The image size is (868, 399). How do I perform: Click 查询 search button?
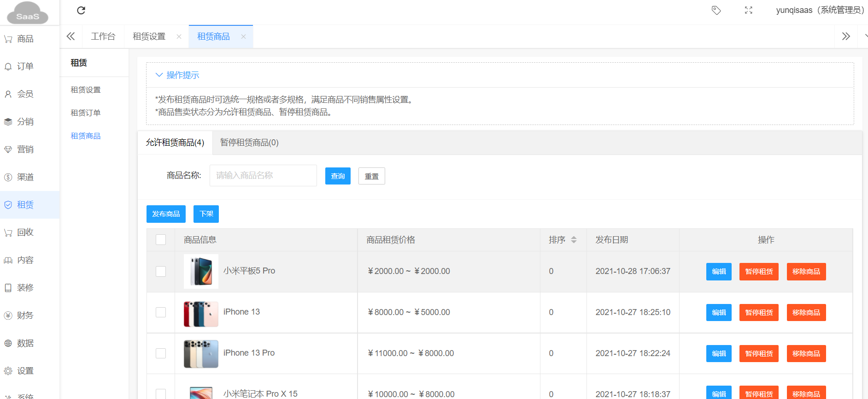338,176
